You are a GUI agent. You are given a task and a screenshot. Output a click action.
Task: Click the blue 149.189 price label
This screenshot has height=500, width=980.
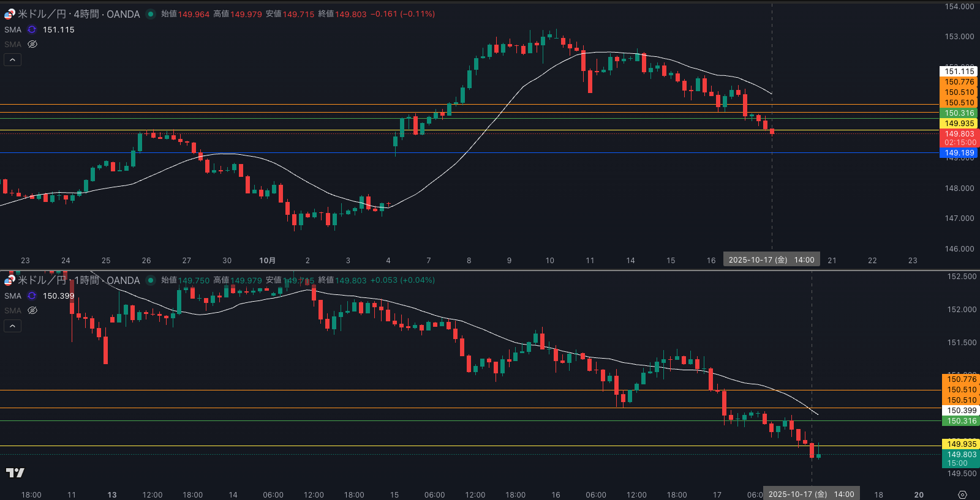(959, 153)
